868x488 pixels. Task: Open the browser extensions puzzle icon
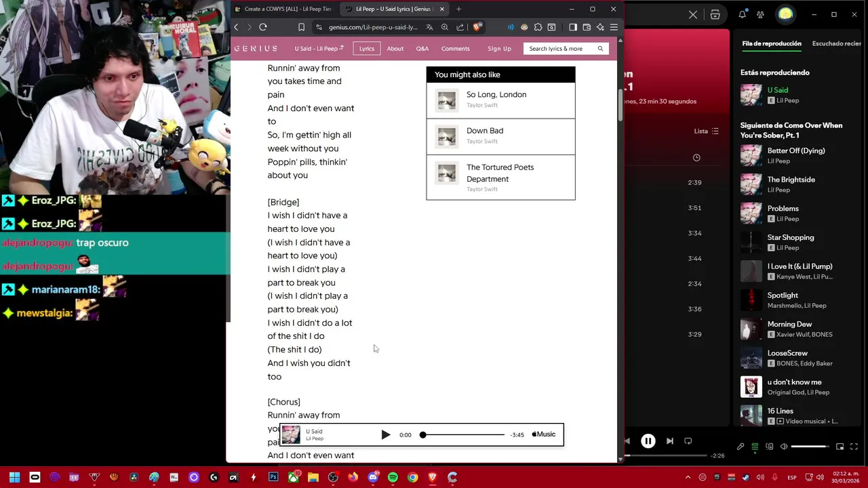538,27
